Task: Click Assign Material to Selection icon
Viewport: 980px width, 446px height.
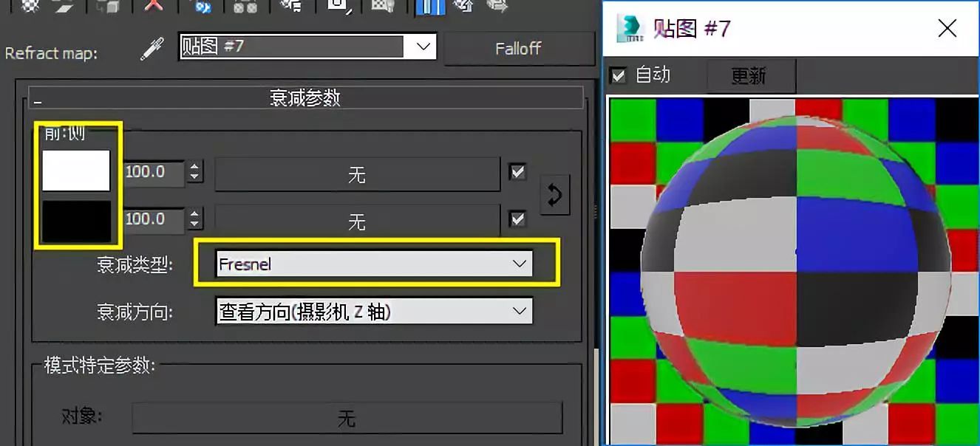Action: pyautogui.click(x=108, y=6)
